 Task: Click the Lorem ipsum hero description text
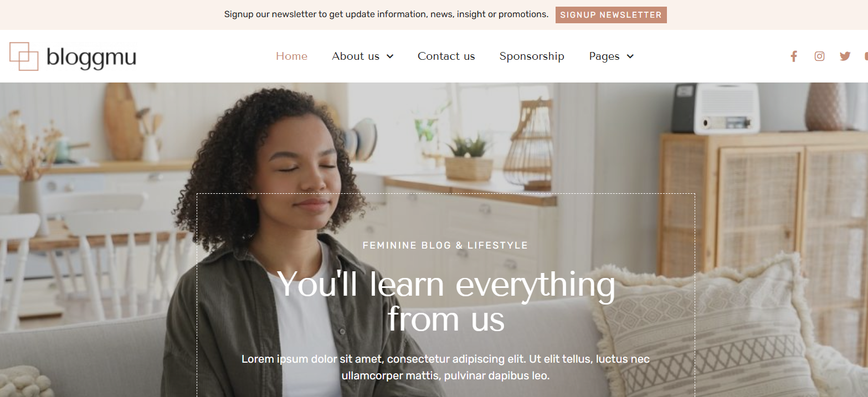pos(445,367)
